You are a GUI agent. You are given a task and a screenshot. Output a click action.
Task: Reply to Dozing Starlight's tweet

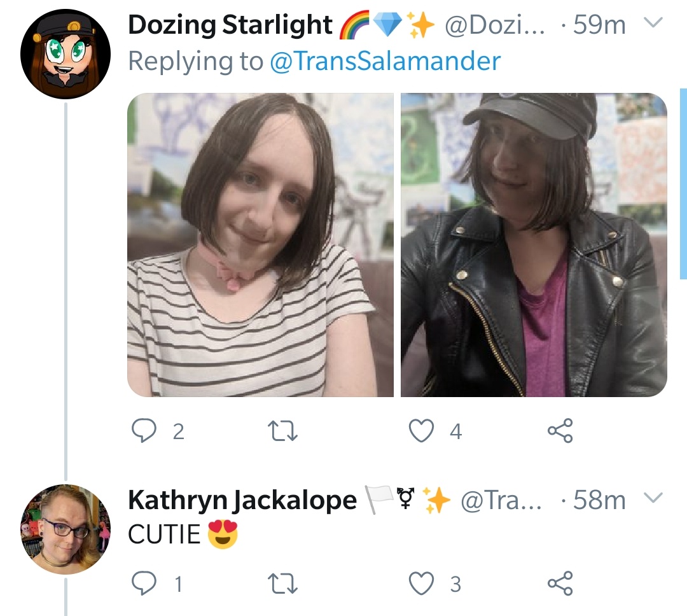coord(144,431)
